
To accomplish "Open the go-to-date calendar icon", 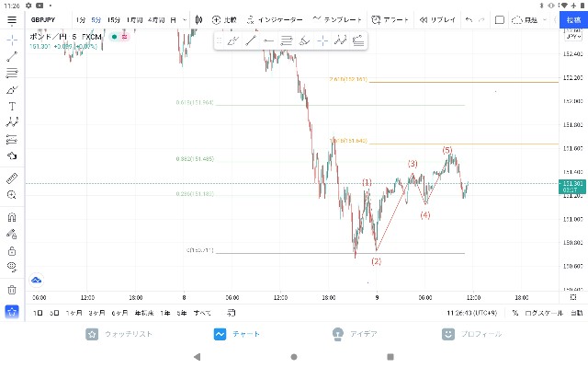I will (x=232, y=313).
